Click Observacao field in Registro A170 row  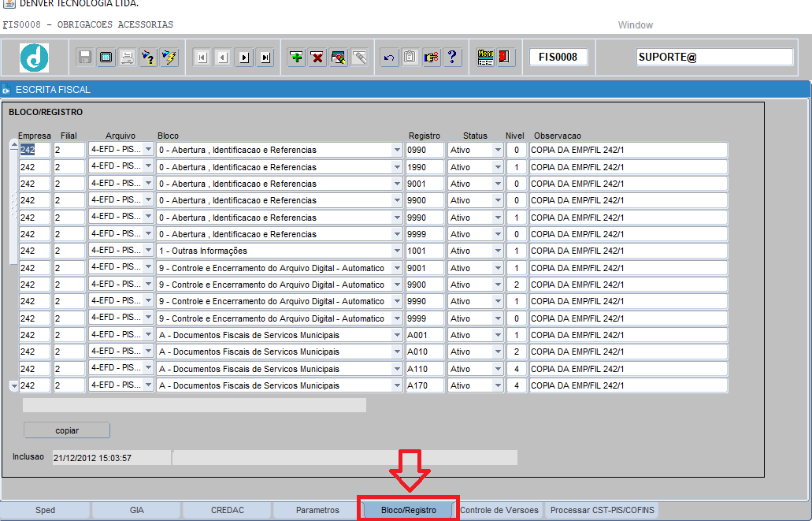pyautogui.click(x=628, y=385)
